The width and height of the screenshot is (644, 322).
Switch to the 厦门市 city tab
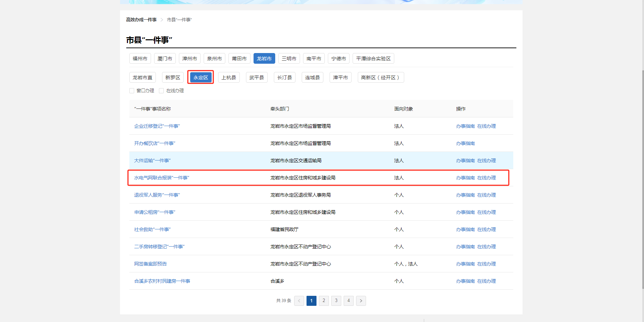click(165, 59)
